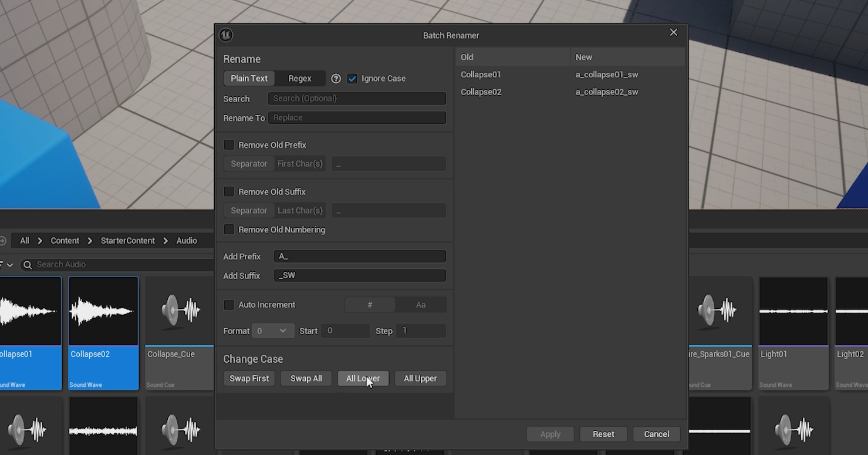Image resolution: width=868 pixels, height=455 pixels.
Task: Go to Audio in breadcrumb path
Action: point(187,241)
